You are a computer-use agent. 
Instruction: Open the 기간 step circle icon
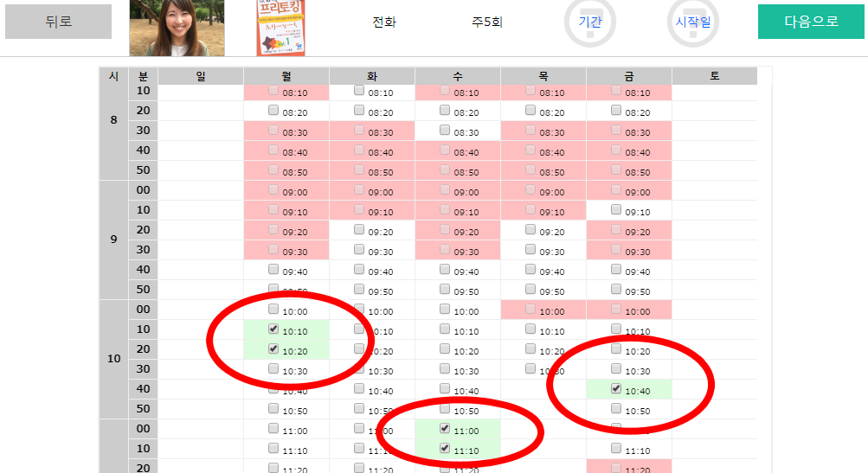pyautogui.click(x=590, y=22)
